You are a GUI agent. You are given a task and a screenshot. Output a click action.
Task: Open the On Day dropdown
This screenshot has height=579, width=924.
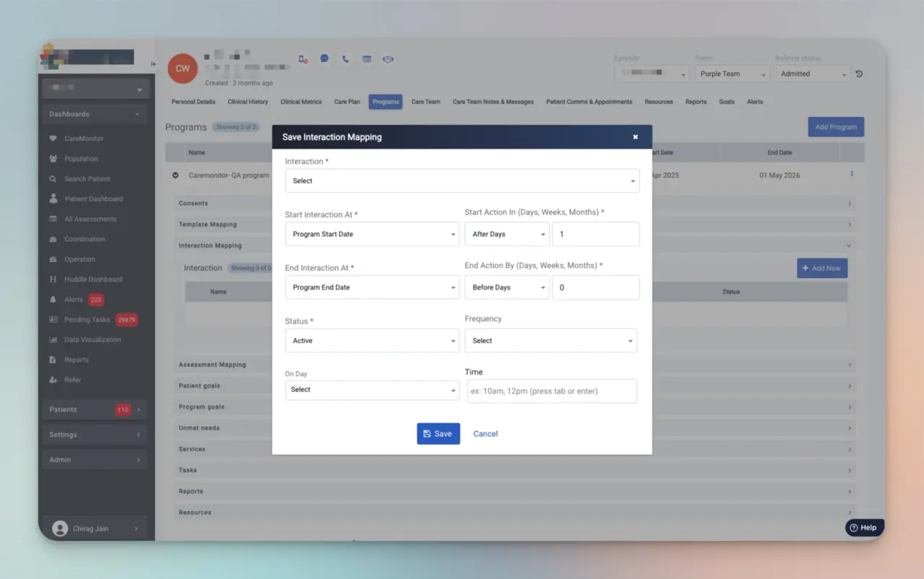point(372,390)
